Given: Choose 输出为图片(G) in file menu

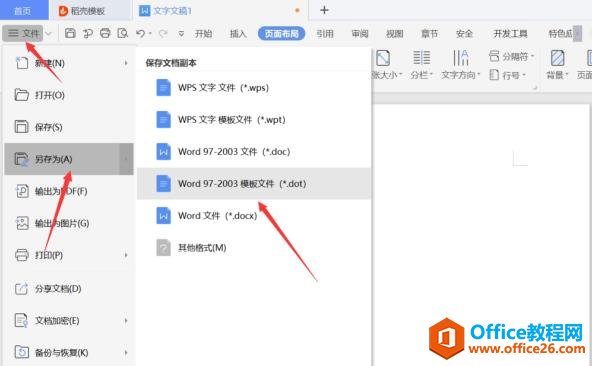Looking at the screenshot, I should [x=69, y=223].
